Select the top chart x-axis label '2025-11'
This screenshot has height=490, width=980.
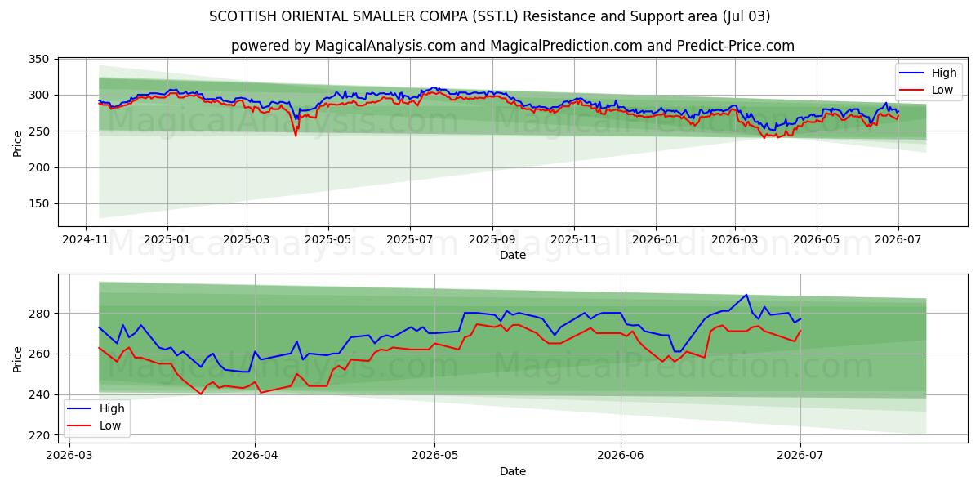(574, 240)
